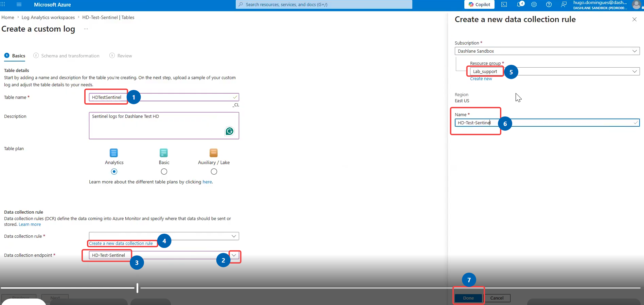Click the Data collection rule section heading

(23, 212)
